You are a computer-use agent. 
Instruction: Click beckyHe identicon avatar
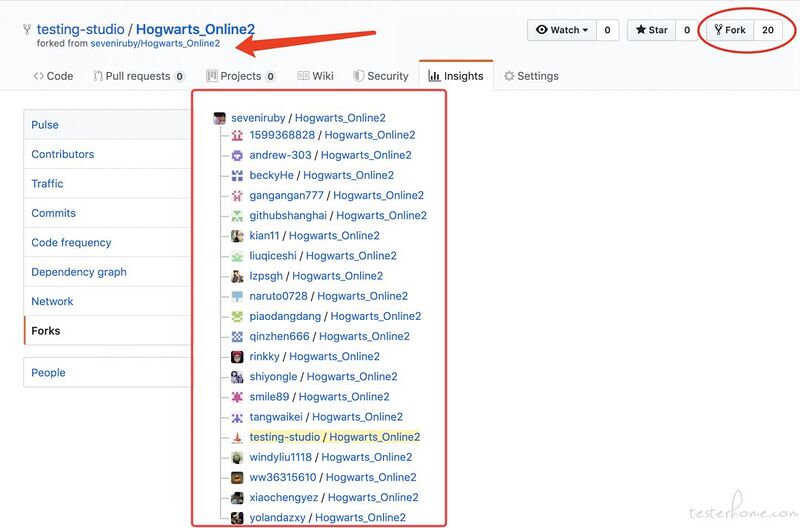pyautogui.click(x=237, y=175)
